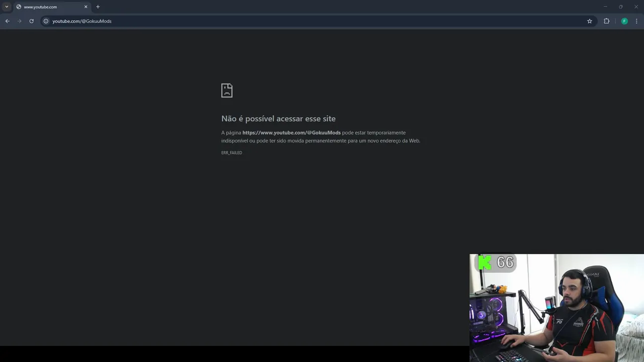
Task: Click the streamer webcam overlay
Action: pos(556,308)
